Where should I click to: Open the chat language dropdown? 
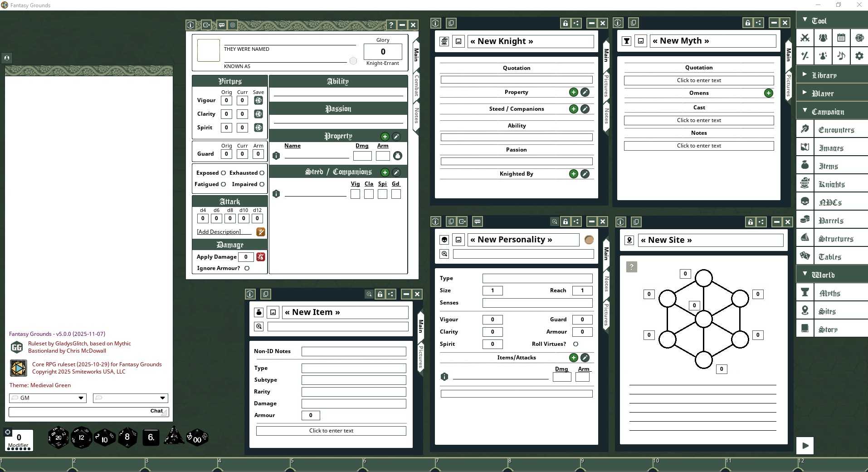point(131,398)
